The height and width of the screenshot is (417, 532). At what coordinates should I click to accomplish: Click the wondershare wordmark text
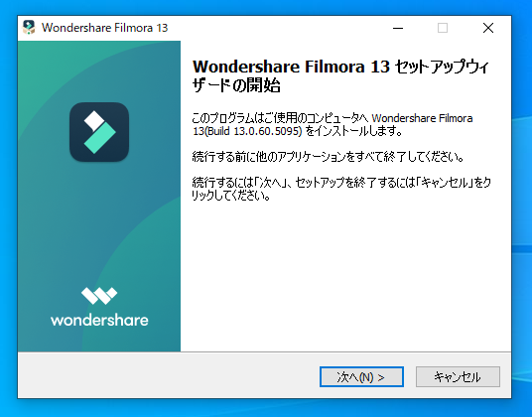click(99, 321)
